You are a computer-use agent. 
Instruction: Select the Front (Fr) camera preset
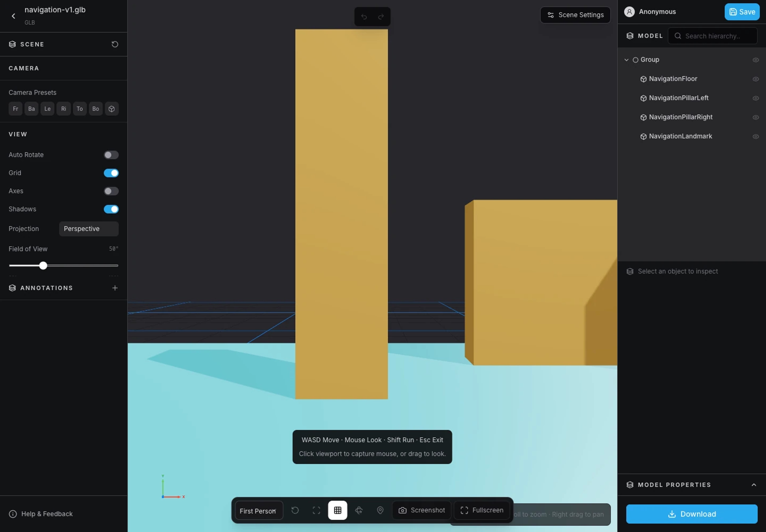[15, 109]
